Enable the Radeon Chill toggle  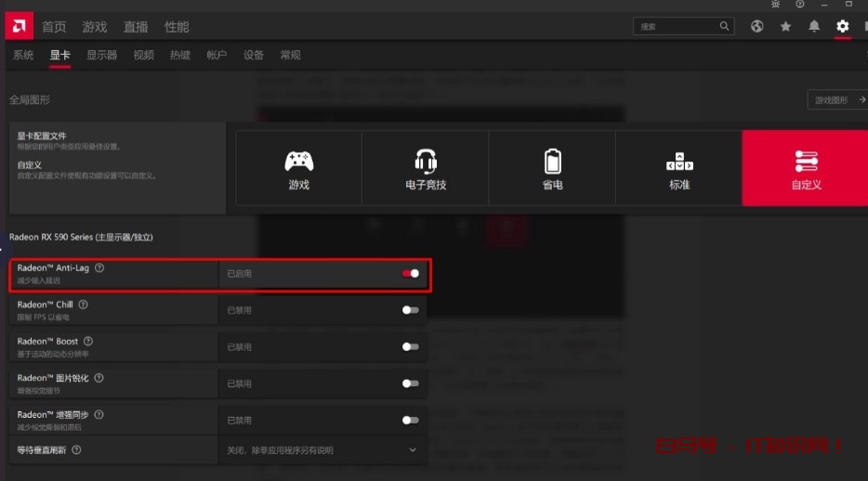tap(410, 310)
